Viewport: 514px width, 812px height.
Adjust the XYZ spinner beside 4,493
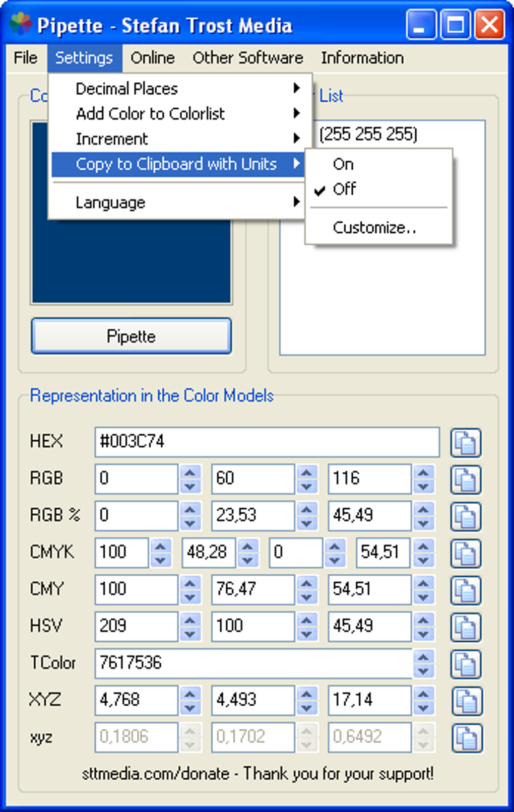pos(307,700)
